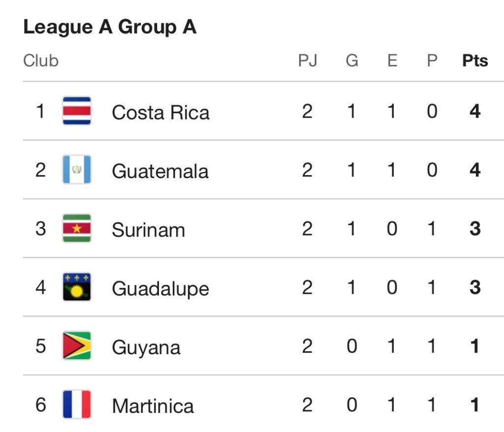Image resolution: width=504 pixels, height=432 pixels.
Task: Click the P losses column header
Action: pos(432,61)
